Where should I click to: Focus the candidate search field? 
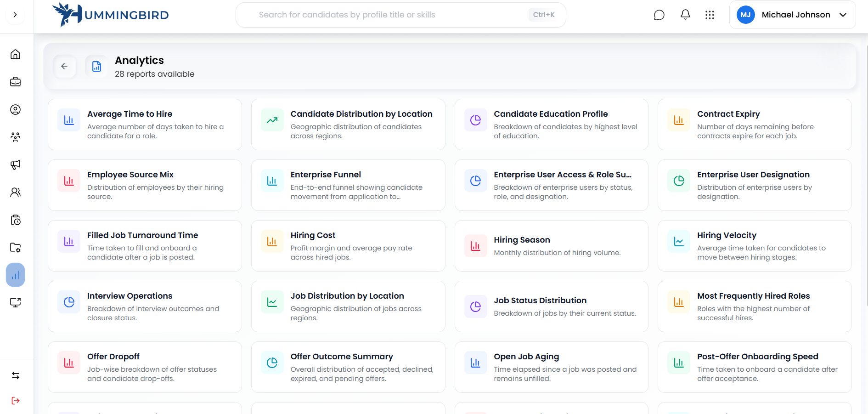pyautogui.click(x=390, y=15)
